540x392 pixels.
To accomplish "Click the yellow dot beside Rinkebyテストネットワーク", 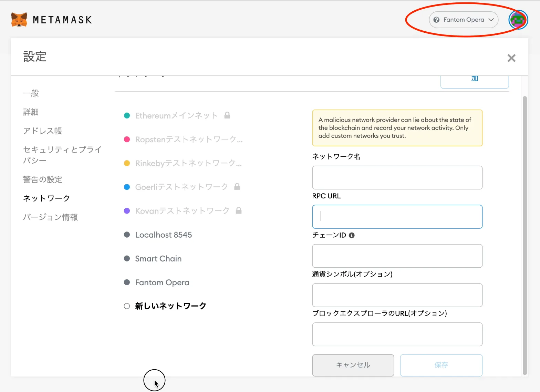I will click(x=127, y=163).
